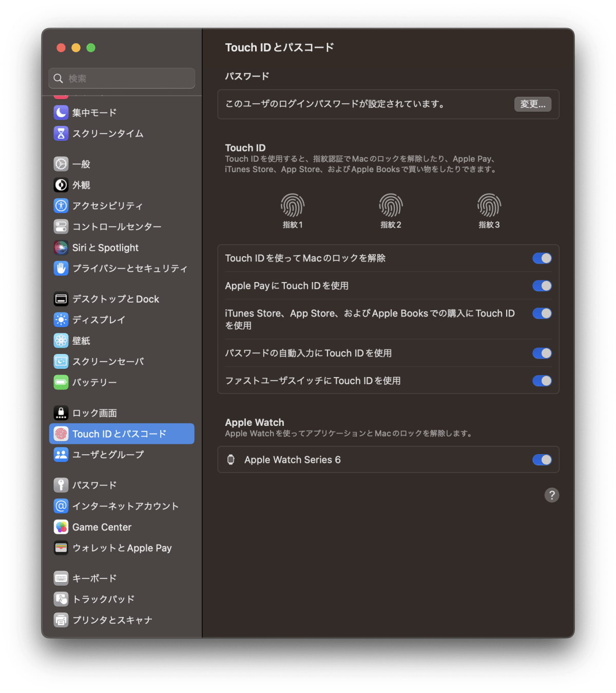Image resolution: width=616 pixels, height=693 pixels.
Task: Open the 壁紙 flower icon
Action: [x=61, y=341]
